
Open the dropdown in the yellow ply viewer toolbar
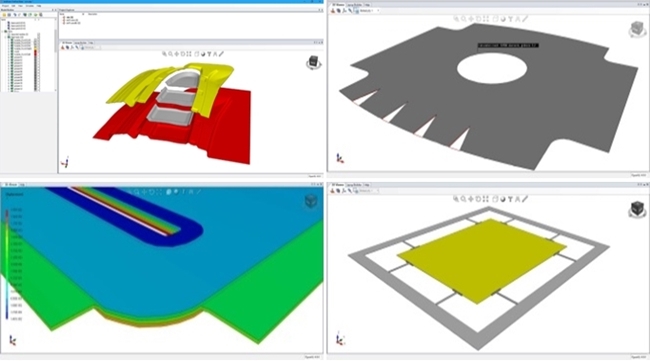[368, 191]
